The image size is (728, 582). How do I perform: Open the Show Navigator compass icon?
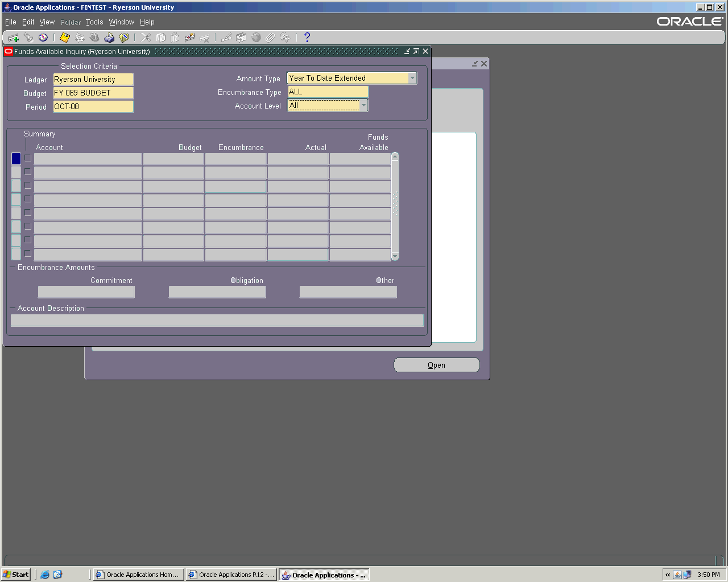[x=43, y=38]
